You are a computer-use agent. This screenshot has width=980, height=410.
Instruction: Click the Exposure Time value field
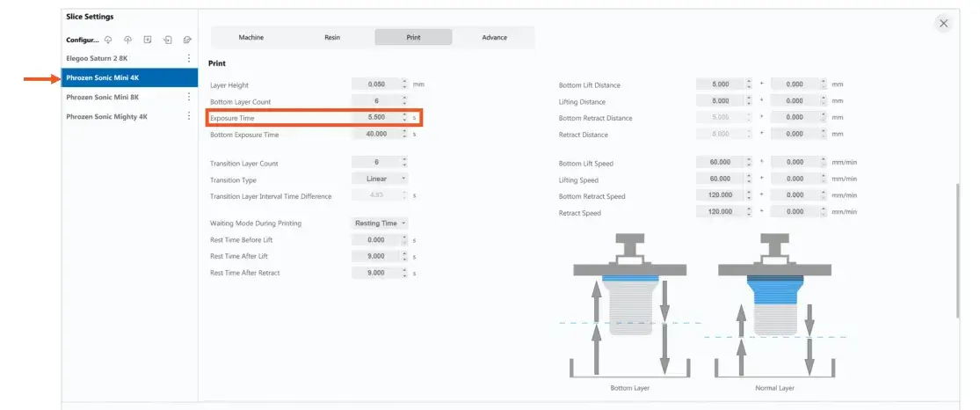point(375,117)
